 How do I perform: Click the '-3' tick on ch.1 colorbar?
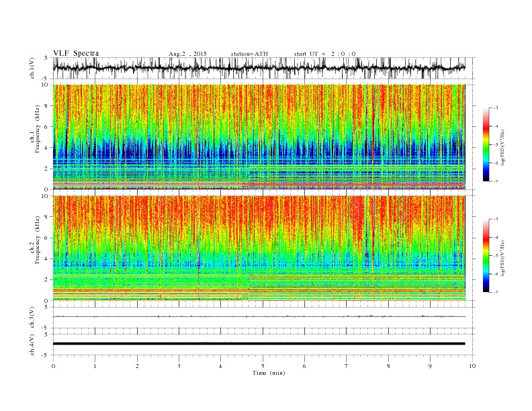click(x=496, y=108)
